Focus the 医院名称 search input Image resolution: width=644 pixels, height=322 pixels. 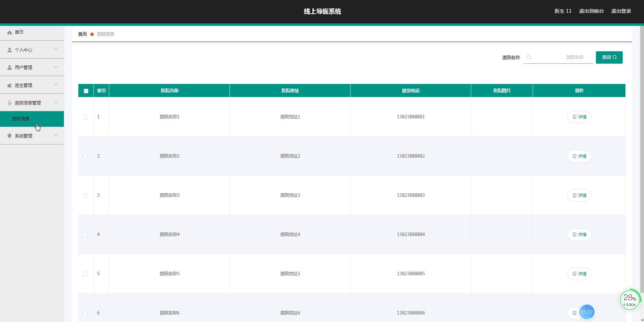point(558,57)
